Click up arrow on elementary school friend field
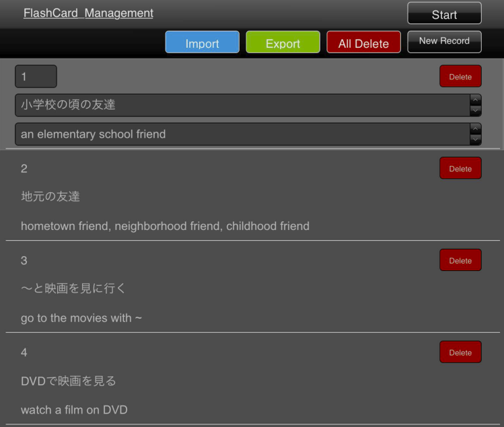This screenshot has width=504, height=427. point(475,129)
